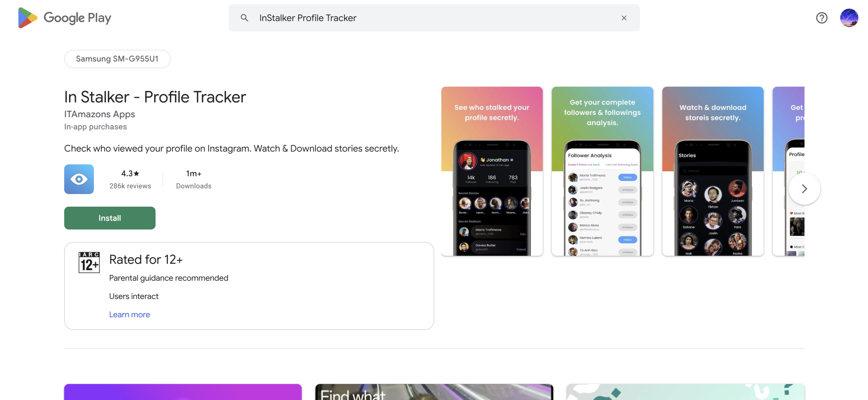Click the 4.3 star rating
Screen dimensions: 868x400
[x=130, y=173]
